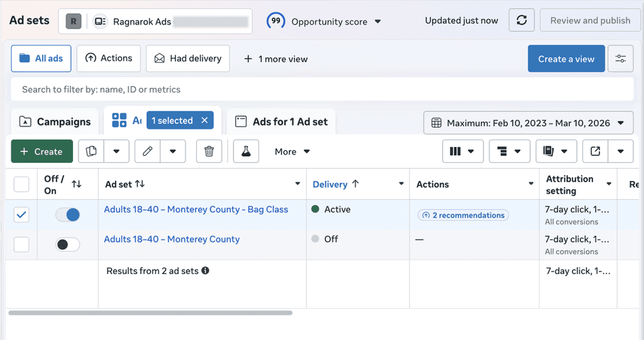Switch to the Campaigns tab
The width and height of the screenshot is (644, 340).
pyautogui.click(x=55, y=122)
